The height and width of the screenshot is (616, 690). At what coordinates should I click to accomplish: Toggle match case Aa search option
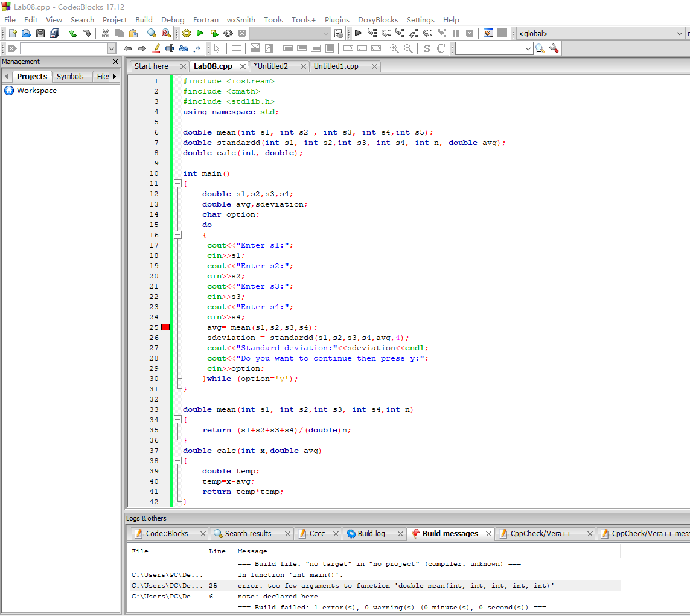183,48
